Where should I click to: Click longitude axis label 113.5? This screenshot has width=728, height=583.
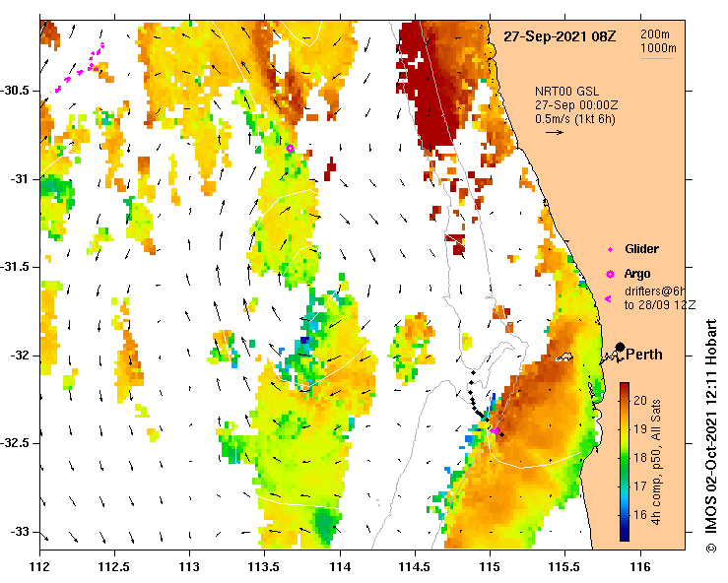(264, 567)
